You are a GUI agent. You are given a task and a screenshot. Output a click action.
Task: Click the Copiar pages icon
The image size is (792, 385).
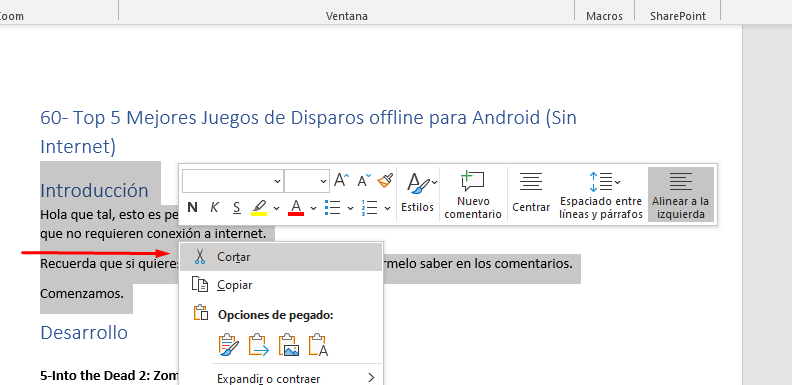pyautogui.click(x=200, y=284)
